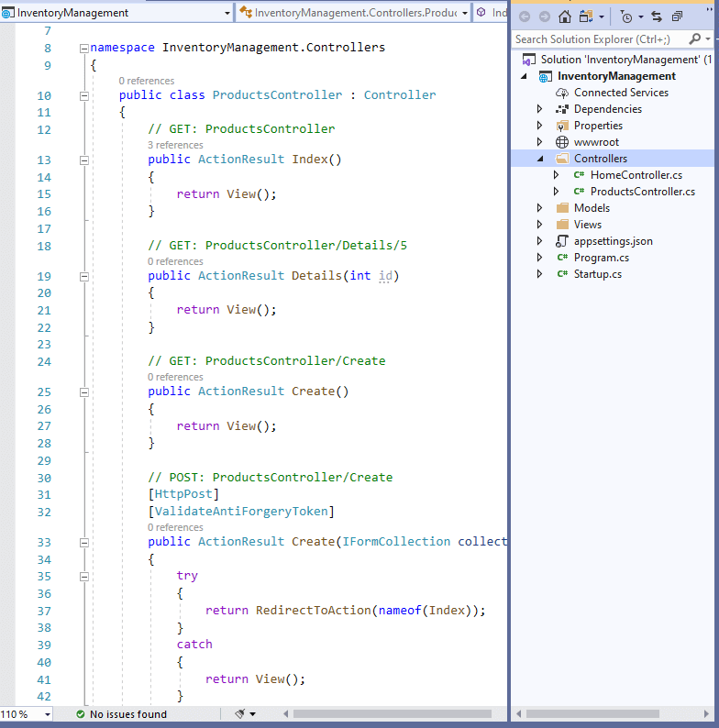Screen dimensions: 719x728
Task: Collapse the Controllers folder in Solution Explorer
Action: [x=540, y=159]
